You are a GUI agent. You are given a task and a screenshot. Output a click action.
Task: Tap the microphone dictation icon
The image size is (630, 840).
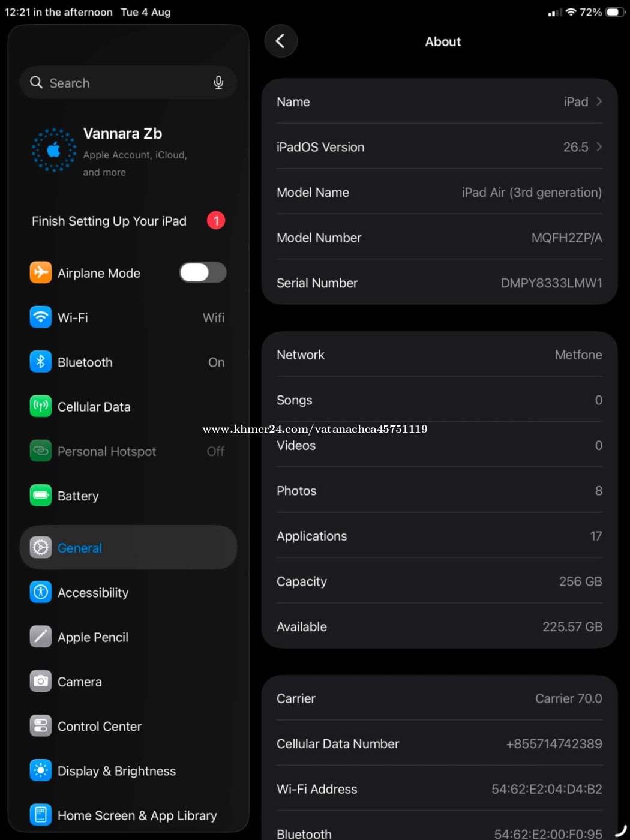(218, 83)
